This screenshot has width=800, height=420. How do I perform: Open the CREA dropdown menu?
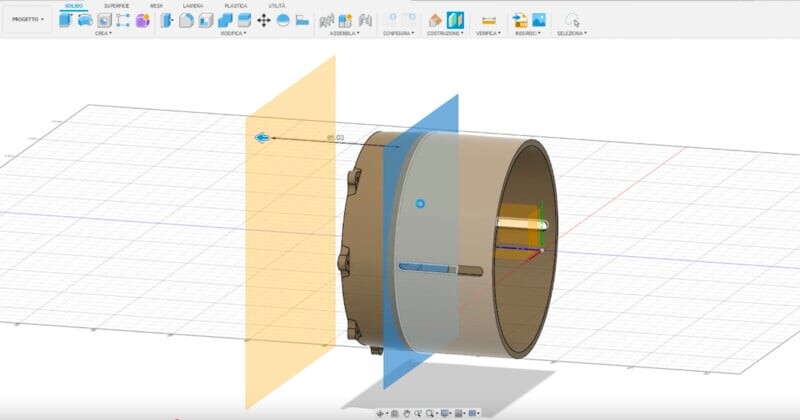pos(102,33)
